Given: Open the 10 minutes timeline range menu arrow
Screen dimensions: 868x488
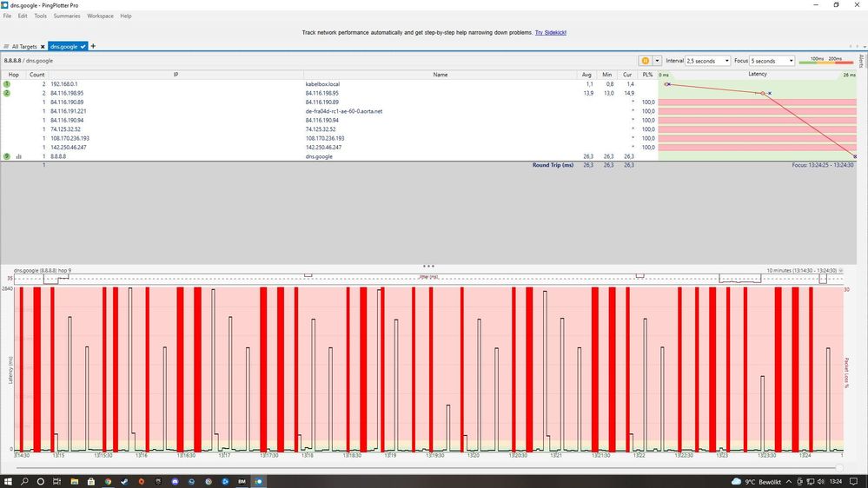Looking at the screenshot, I should click(x=841, y=271).
